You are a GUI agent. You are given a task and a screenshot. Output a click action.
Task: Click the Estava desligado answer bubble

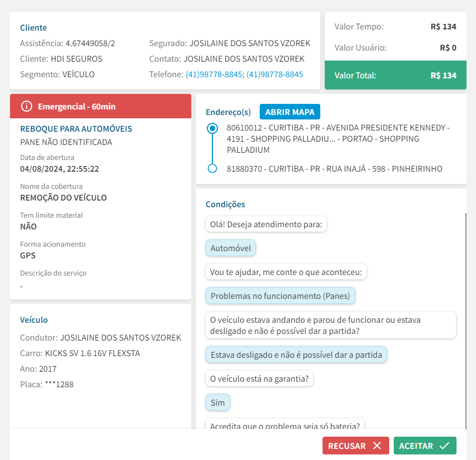point(296,354)
